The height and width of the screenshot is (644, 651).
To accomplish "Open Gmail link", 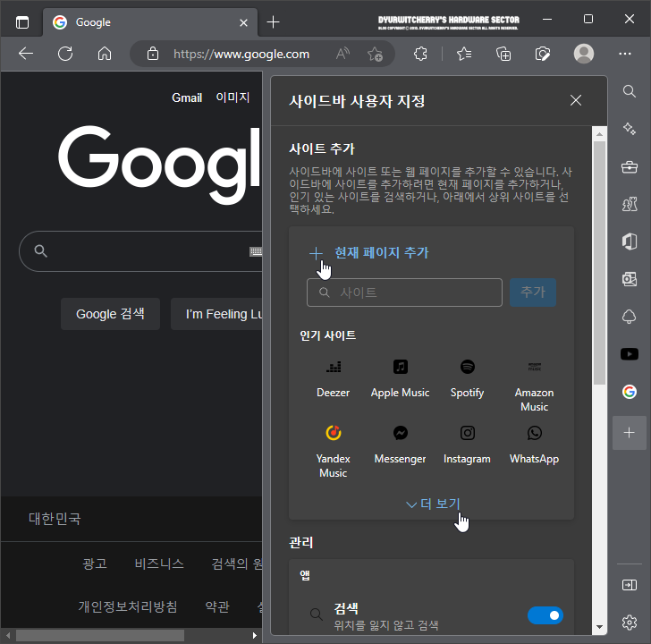I will point(187,97).
